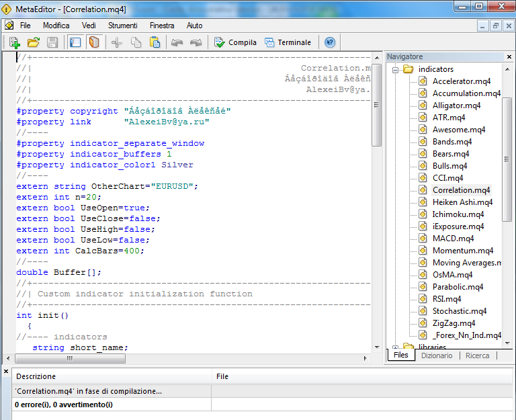Viewport: 516px width, 420px height.
Task: Click the file icon next to Bears.mq4
Action: 423,153
